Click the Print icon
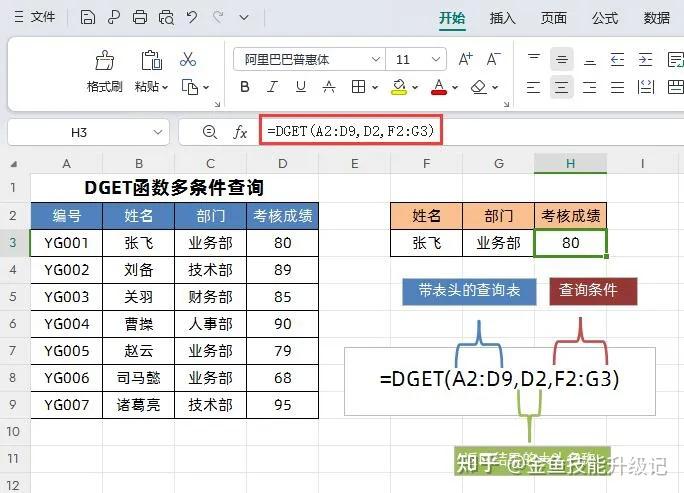Screen dimensions: 684x493 (140, 17)
